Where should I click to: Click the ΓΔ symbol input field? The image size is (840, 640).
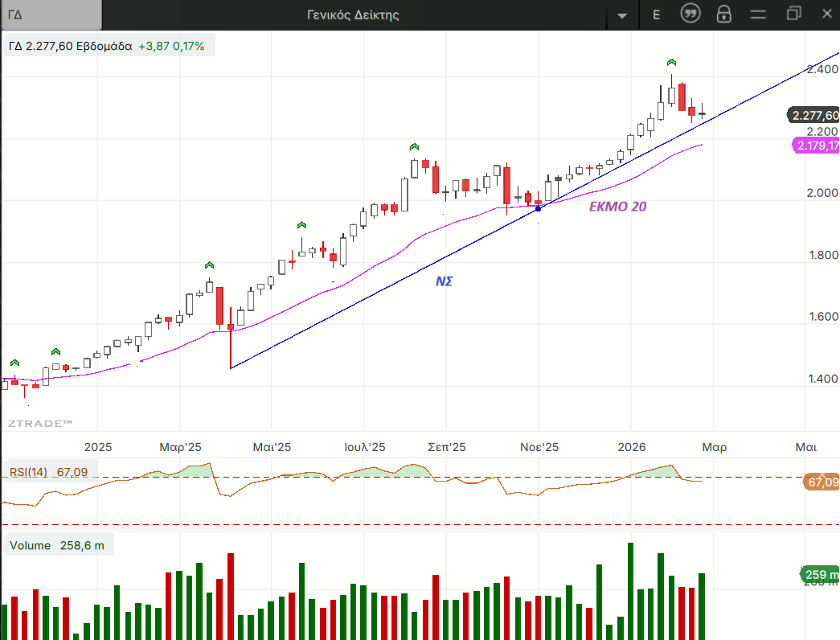click(51, 14)
